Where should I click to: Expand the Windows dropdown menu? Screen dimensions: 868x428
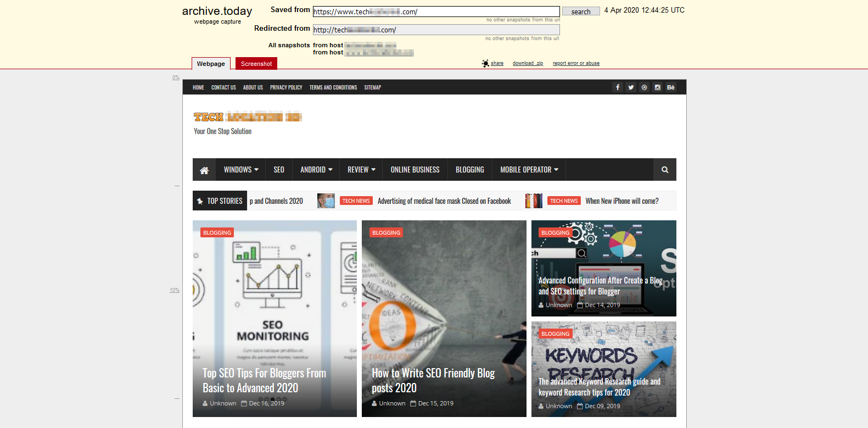241,170
